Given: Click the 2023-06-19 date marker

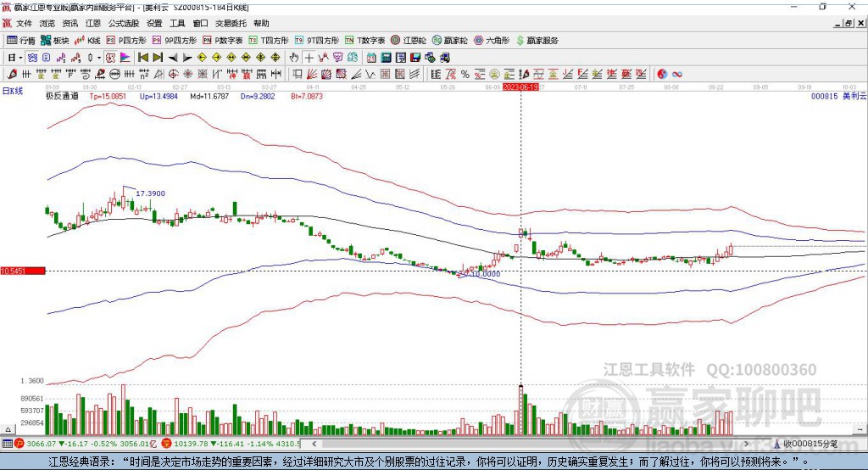Looking at the screenshot, I should pyautogui.click(x=520, y=87).
